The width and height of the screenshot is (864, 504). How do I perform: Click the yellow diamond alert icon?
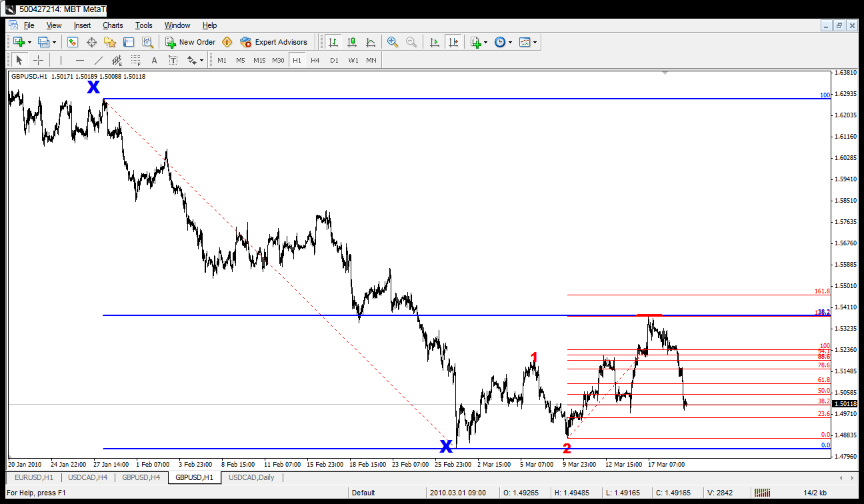[227, 42]
